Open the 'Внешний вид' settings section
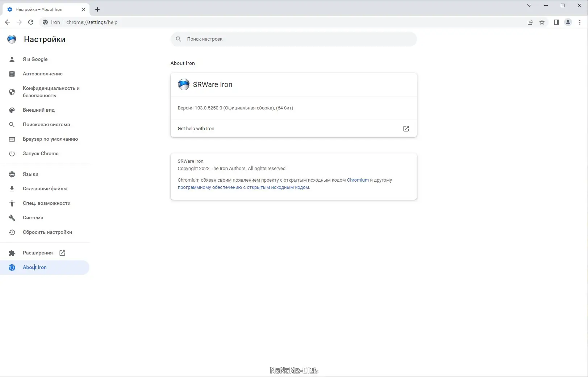 (x=45, y=110)
